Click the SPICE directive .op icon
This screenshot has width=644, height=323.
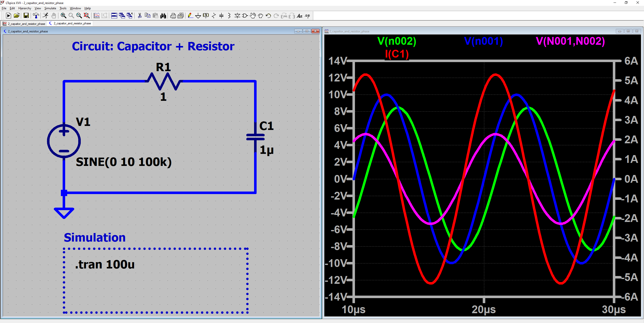click(x=307, y=16)
